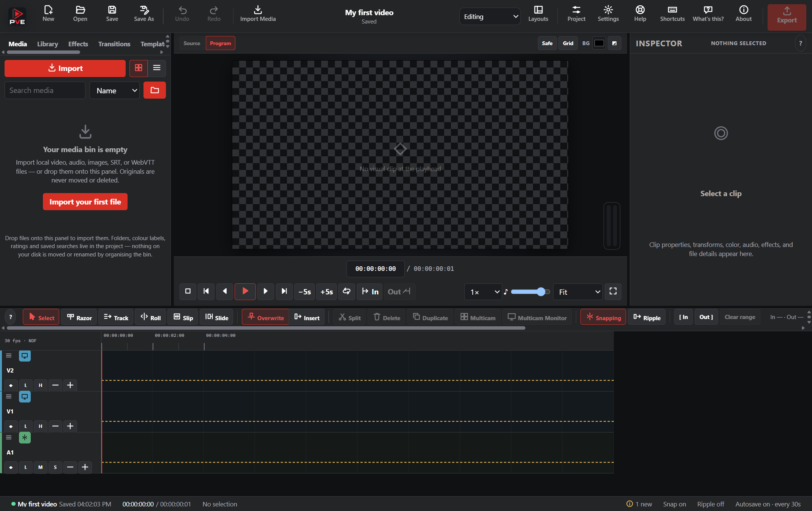Open the 1x playback speed dropdown
The image size is (812, 511).
[483, 292]
